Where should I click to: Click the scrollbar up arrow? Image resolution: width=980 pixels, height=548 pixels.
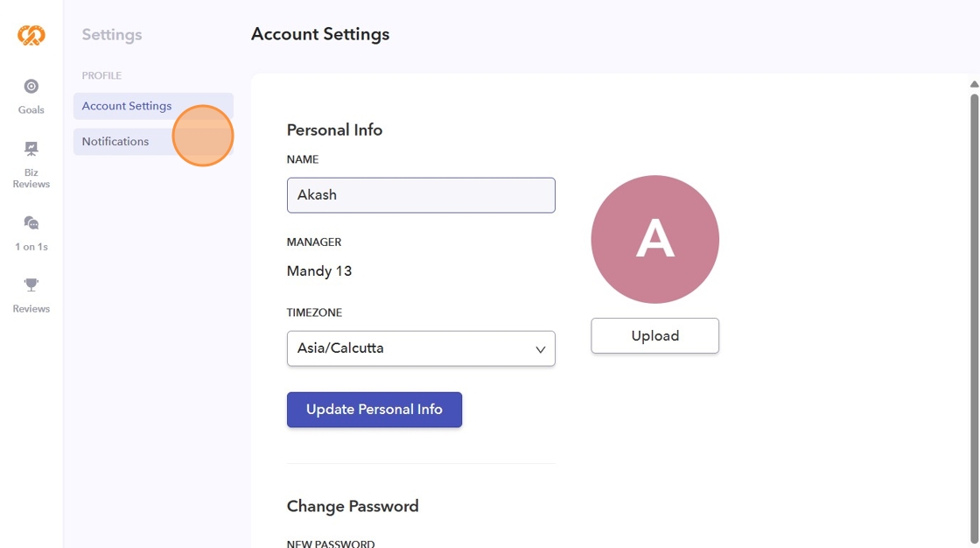[x=974, y=85]
